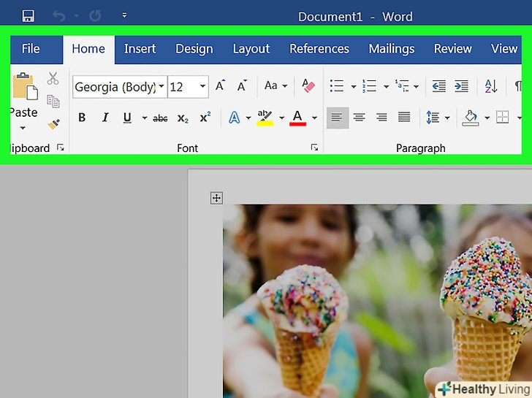
Task: Click the Decrease Indent icon
Action: 438,86
